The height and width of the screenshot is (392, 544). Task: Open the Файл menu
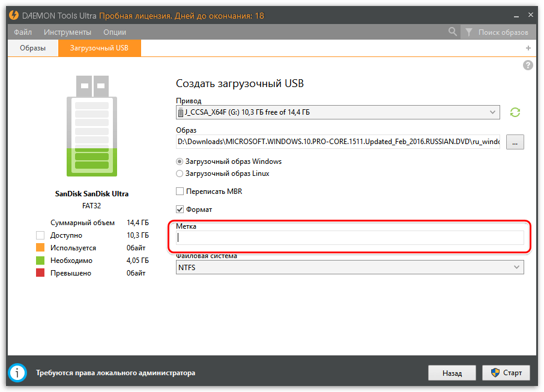[x=23, y=32]
